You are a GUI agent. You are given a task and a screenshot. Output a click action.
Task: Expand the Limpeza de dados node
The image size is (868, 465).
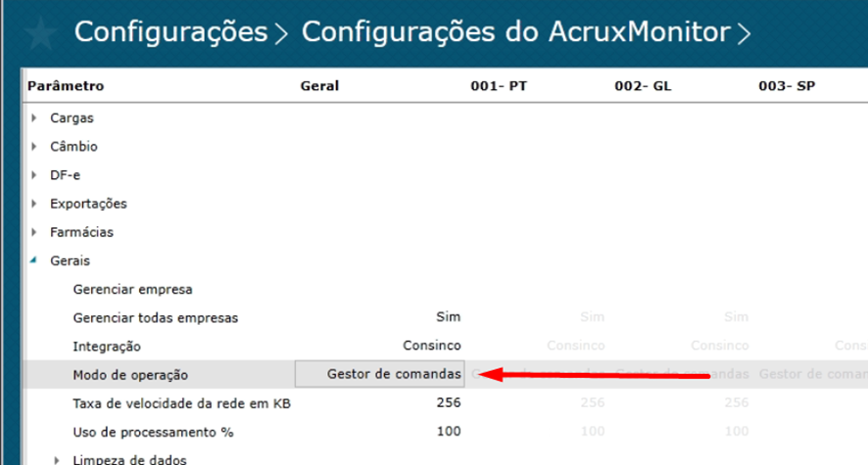pos(58,459)
